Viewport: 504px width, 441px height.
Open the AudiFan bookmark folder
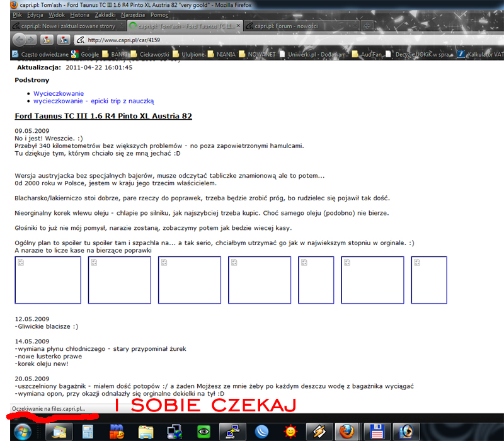367,54
